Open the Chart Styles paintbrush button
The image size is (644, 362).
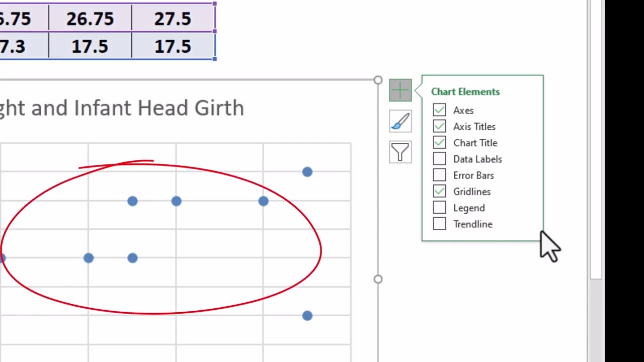tap(400, 121)
